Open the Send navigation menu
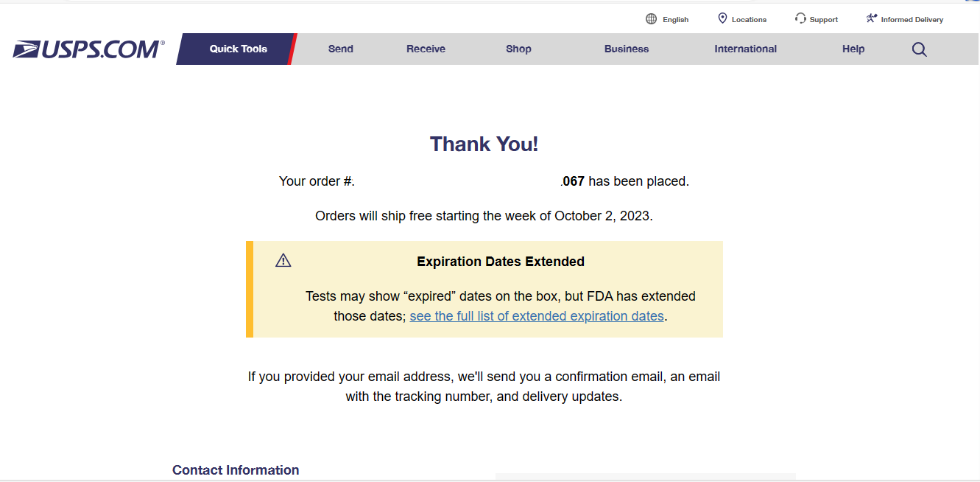The height and width of the screenshot is (482, 980). tap(341, 49)
